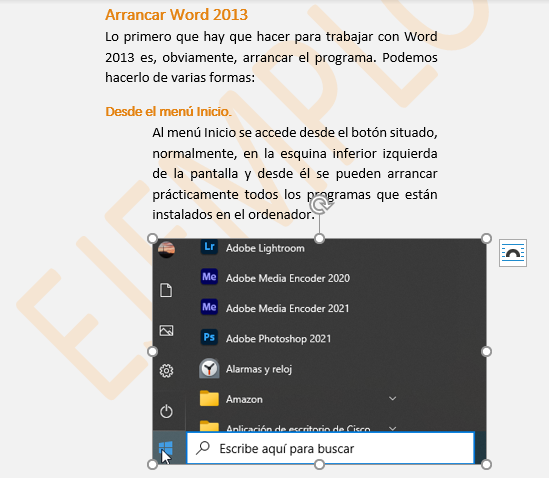Click the 'Alarmas y reloj' label
The image size is (549, 478).
tap(259, 369)
